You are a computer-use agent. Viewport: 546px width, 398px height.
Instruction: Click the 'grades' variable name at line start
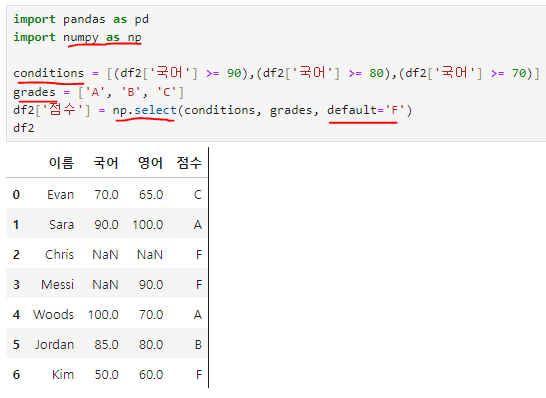click(x=34, y=92)
